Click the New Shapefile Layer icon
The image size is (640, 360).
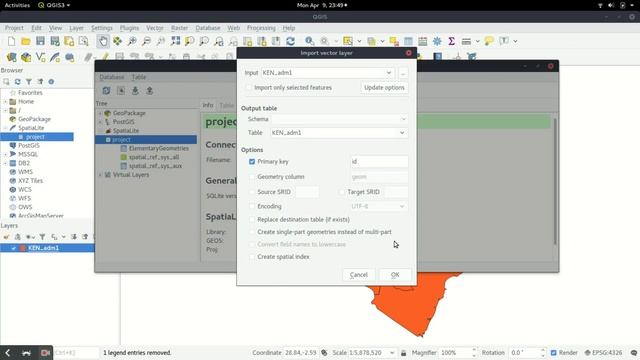40,57
